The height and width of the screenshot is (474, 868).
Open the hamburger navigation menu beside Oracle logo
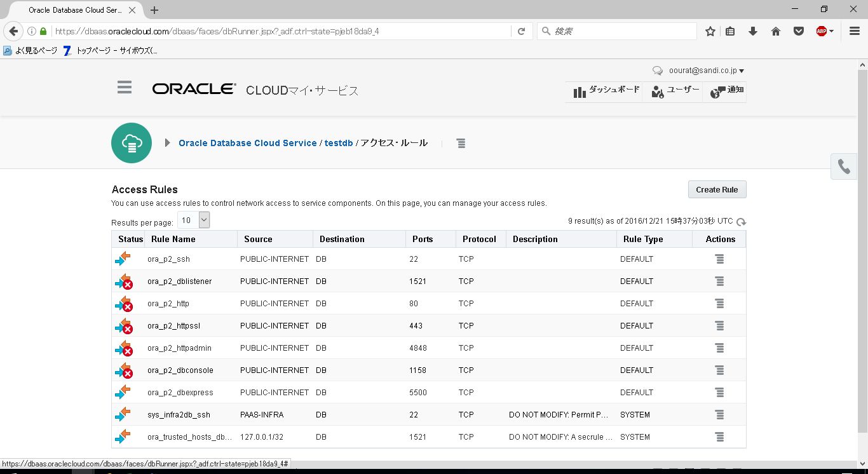click(125, 88)
